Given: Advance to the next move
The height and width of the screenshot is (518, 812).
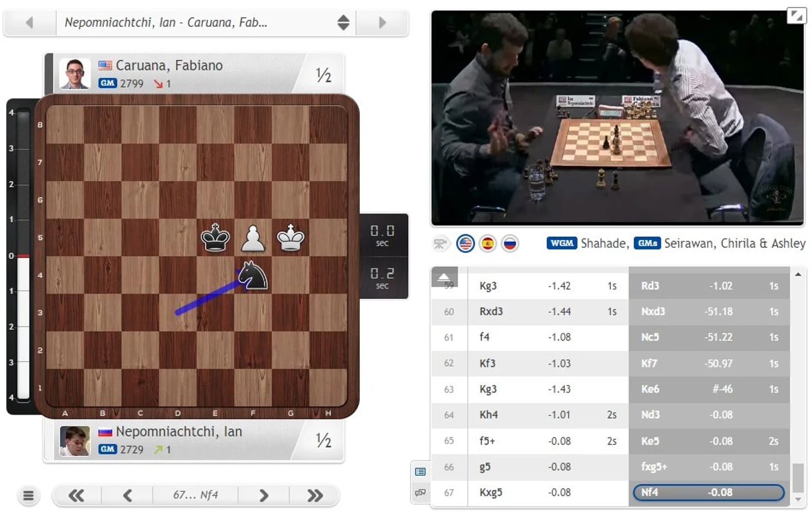Looking at the screenshot, I should click(x=264, y=495).
